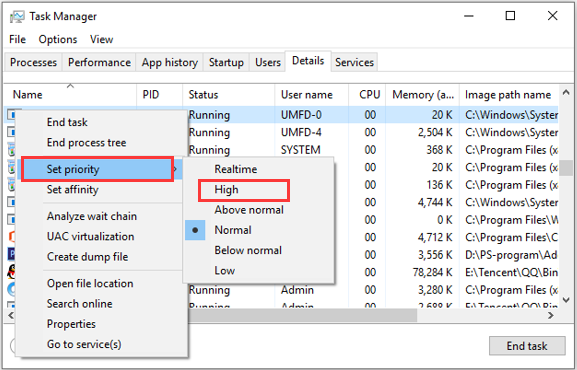Select the process icon in the UMFD-4 row
This screenshot has height=370, width=577.
[x=11, y=132]
